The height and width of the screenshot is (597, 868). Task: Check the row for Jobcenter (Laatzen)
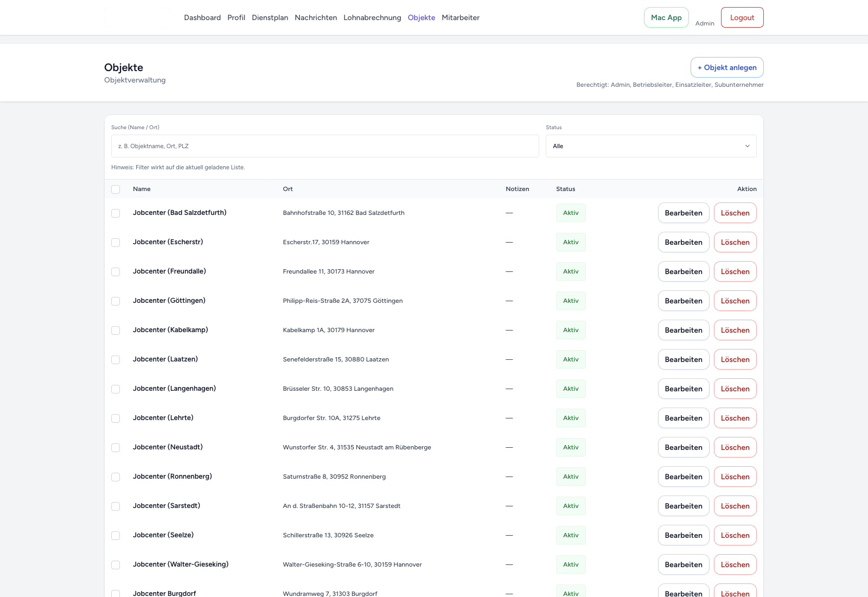coord(116,359)
